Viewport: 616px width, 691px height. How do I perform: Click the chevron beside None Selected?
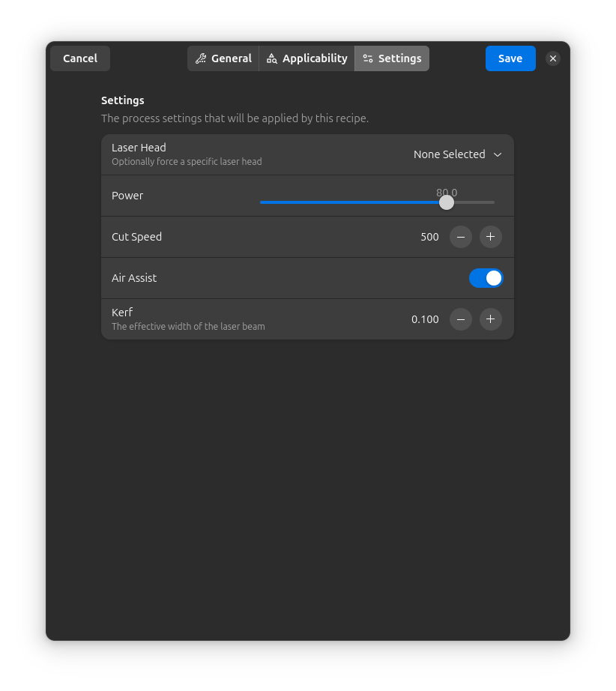pos(498,154)
